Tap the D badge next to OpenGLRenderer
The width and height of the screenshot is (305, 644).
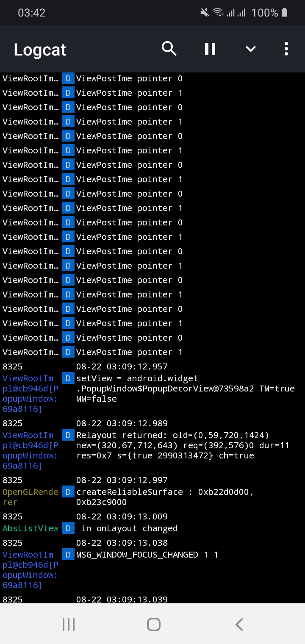[x=68, y=492]
